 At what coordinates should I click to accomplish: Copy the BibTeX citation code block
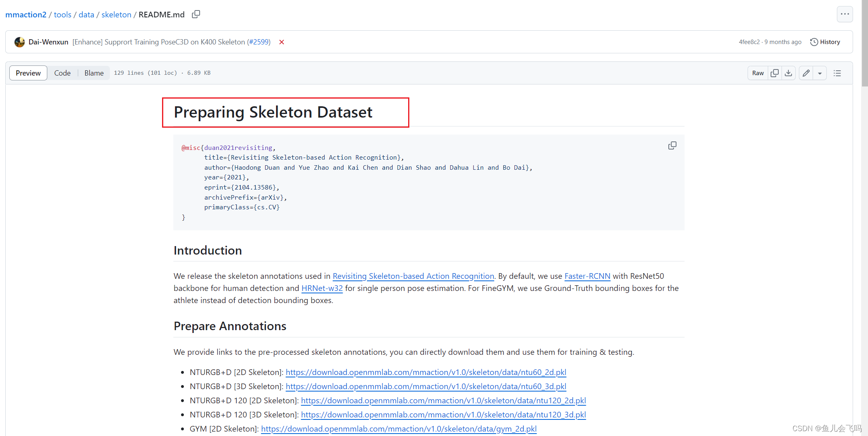tap(672, 145)
